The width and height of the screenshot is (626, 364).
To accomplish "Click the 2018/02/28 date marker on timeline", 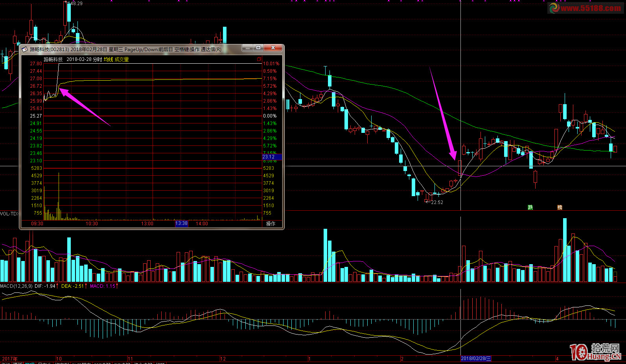I will click(475, 358).
